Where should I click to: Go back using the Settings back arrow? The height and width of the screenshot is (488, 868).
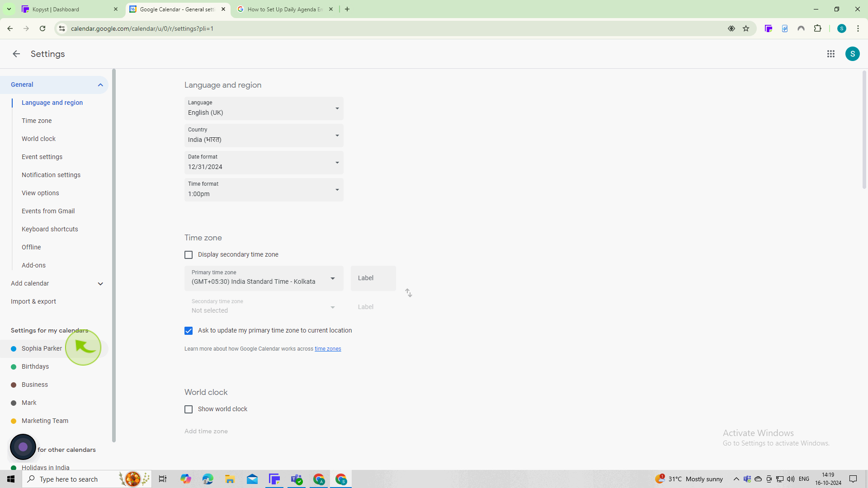[x=16, y=54]
